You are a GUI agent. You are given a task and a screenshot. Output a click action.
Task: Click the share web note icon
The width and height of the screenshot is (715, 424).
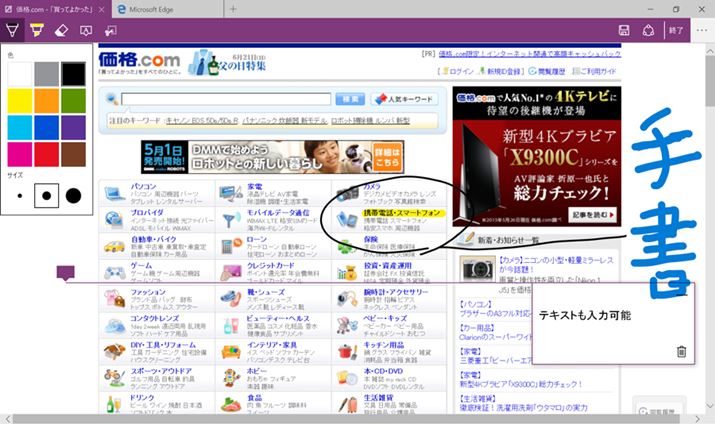point(648,30)
